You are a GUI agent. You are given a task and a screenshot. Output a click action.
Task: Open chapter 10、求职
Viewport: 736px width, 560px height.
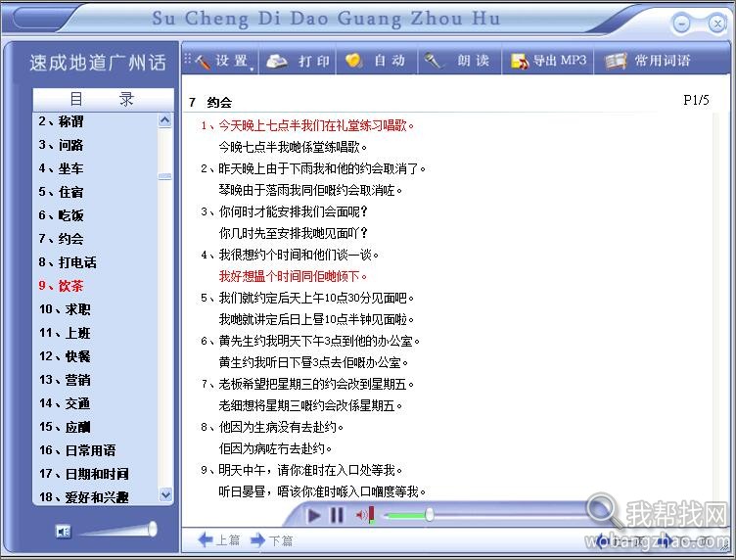(x=65, y=309)
